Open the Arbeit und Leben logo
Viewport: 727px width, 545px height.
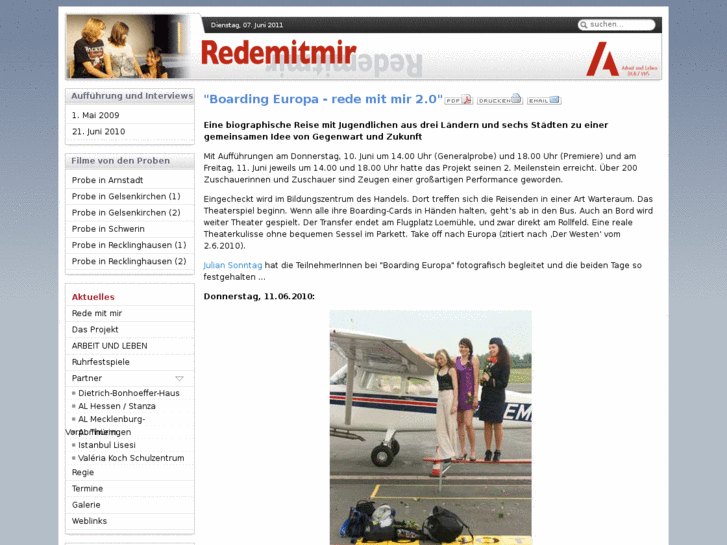click(x=622, y=59)
